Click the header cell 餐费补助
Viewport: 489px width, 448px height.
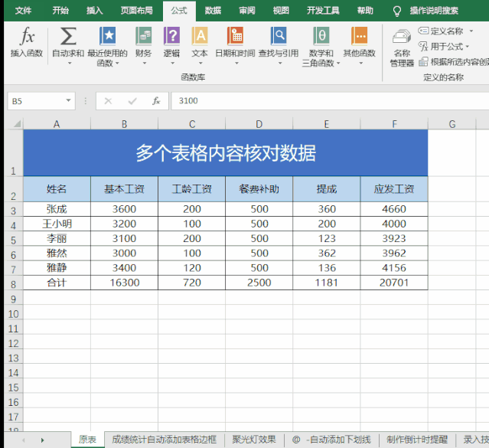(x=259, y=189)
